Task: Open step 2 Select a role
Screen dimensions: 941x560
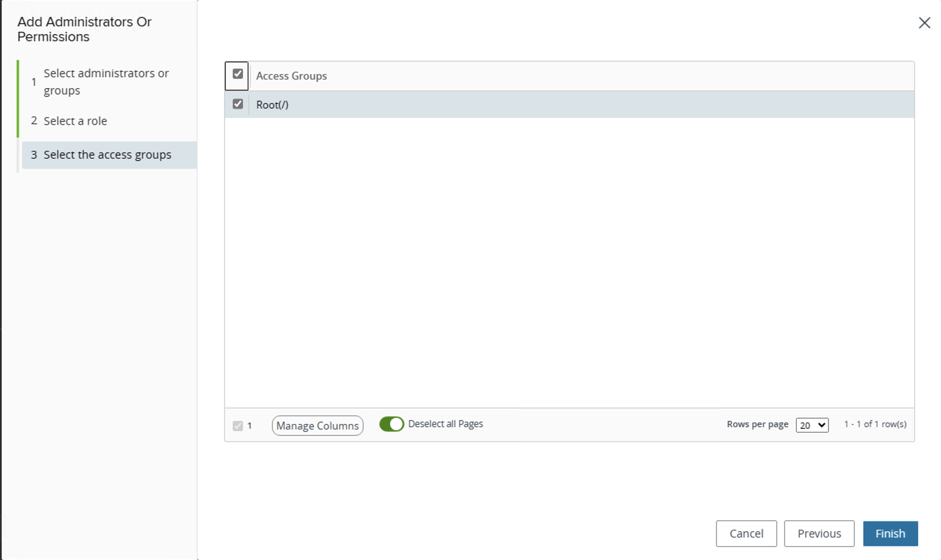Action: [75, 121]
